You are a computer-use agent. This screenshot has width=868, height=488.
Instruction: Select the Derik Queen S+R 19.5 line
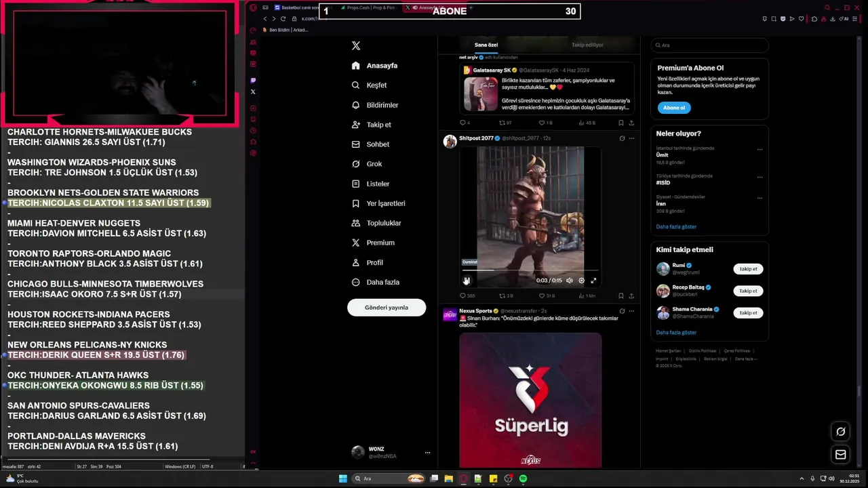[x=96, y=355]
